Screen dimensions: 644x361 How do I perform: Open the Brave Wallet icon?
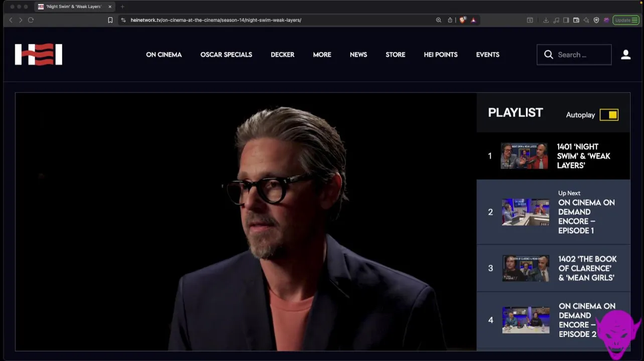576,20
